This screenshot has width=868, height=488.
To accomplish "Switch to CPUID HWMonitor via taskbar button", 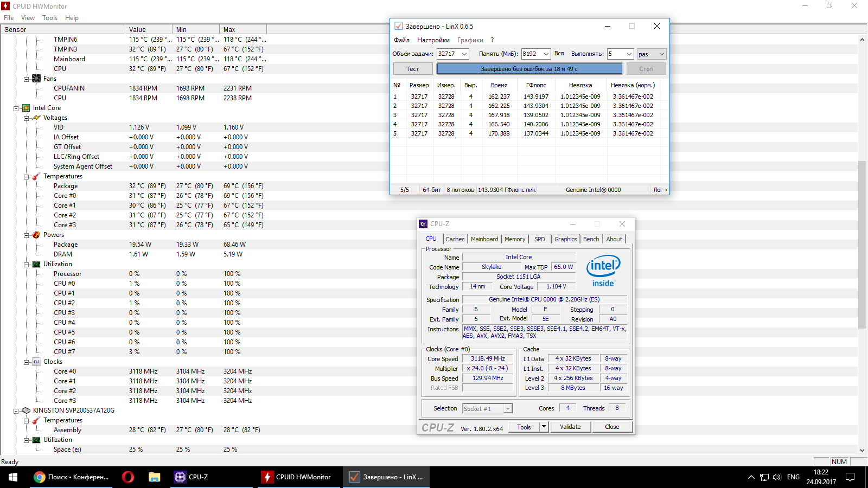I will [299, 477].
